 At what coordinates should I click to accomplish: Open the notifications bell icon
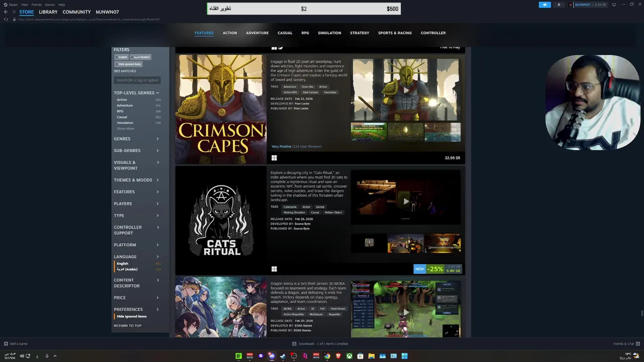(558, 5)
